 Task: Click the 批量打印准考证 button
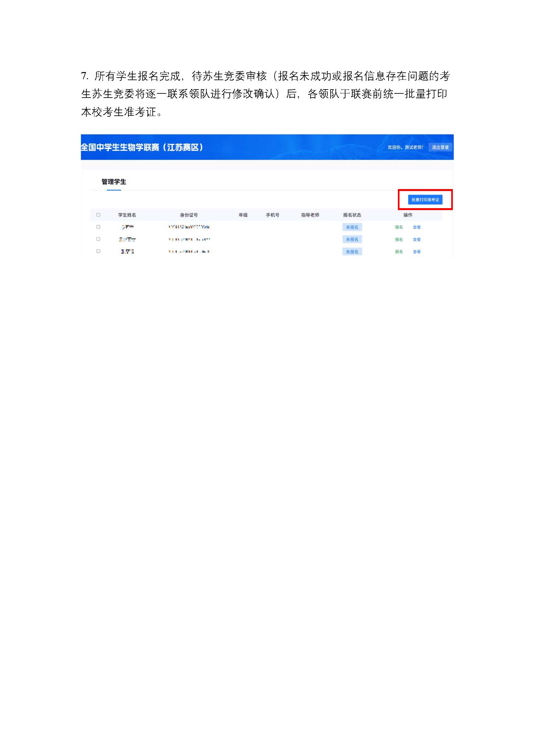pos(425,199)
